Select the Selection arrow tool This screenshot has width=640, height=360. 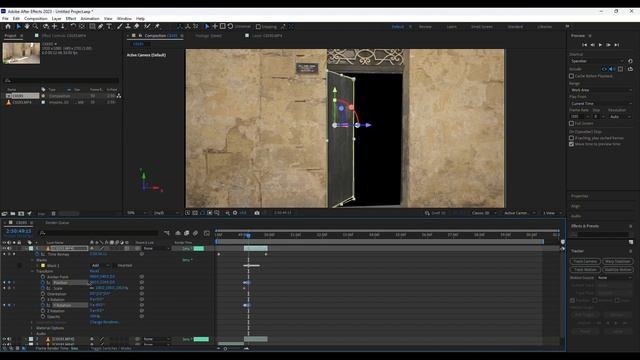point(18,26)
